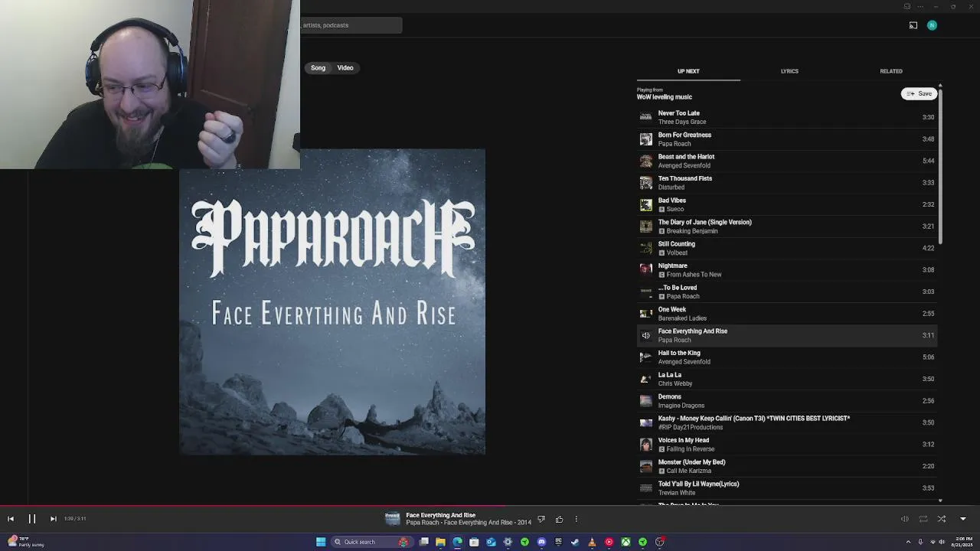
Task: Skip to the previous track
Action: [x=11, y=519]
